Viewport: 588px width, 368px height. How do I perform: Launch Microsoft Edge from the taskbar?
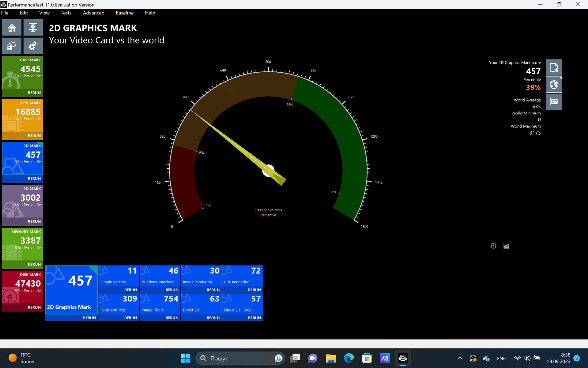[x=349, y=358]
